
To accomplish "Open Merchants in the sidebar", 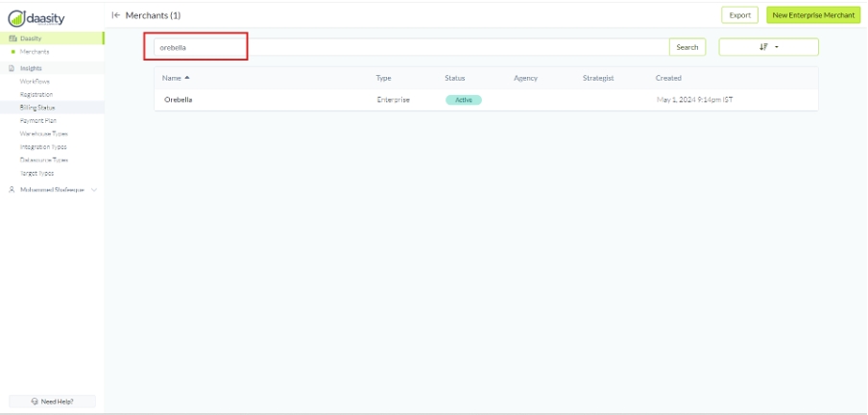I will 35,51.
